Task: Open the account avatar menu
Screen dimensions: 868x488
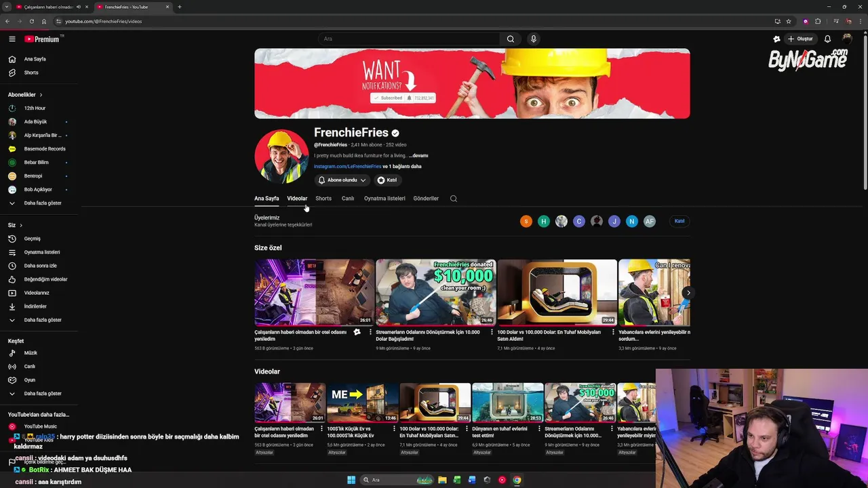Action: pos(847,39)
